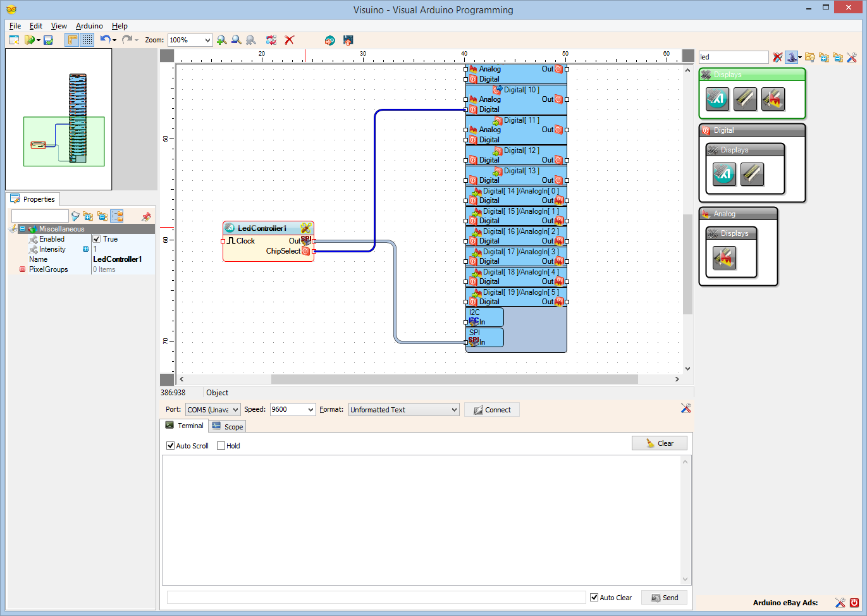867x616 pixels.
Task: Click the red X delete component icon
Action: pyautogui.click(x=289, y=40)
